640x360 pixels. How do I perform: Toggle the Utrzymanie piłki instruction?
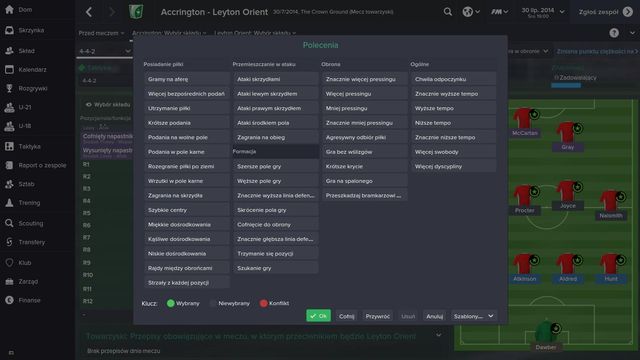[x=187, y=108]
